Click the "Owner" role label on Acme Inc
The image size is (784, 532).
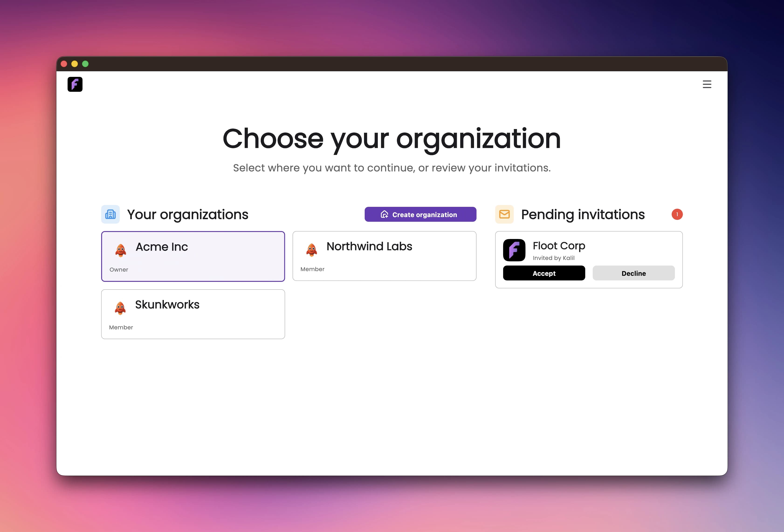119,270
